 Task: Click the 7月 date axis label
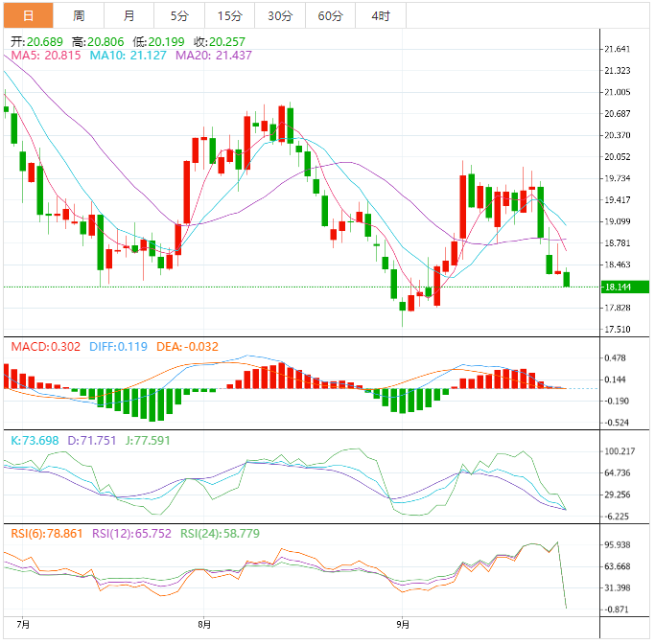pos(23,625)
